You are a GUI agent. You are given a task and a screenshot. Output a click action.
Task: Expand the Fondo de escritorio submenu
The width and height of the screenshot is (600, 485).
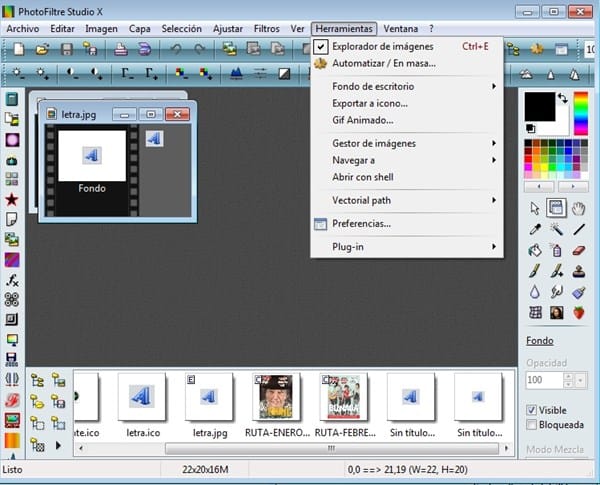pos(373,87)
